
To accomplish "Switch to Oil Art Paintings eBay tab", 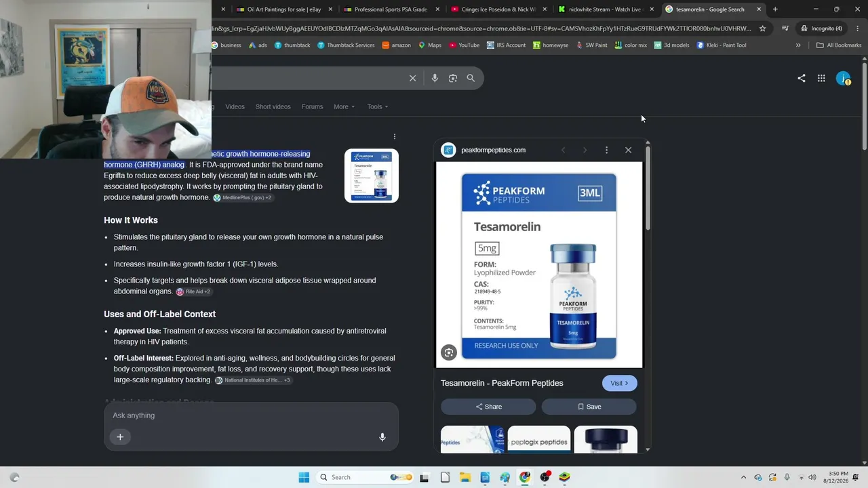I will pyautogui.click(x=285, y=9).
